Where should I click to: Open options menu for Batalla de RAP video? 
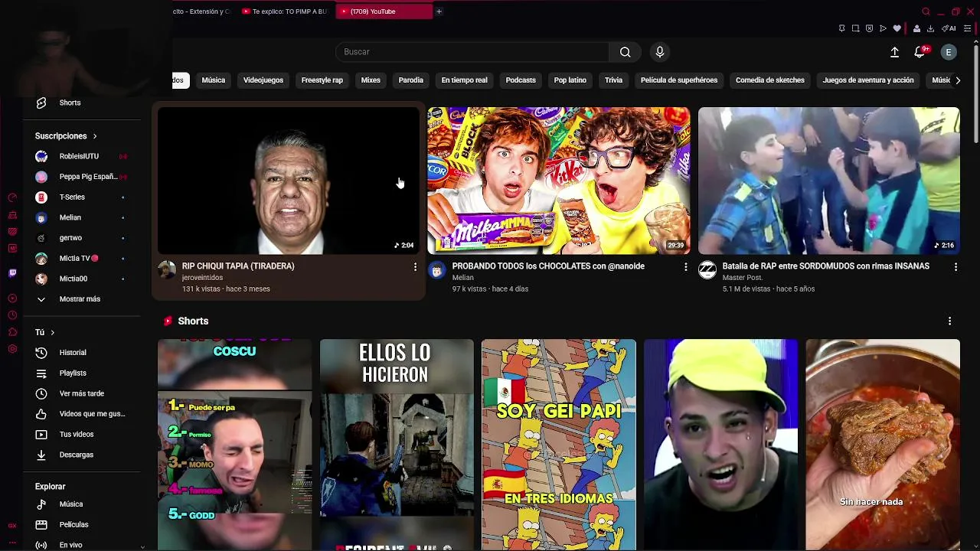955,266
